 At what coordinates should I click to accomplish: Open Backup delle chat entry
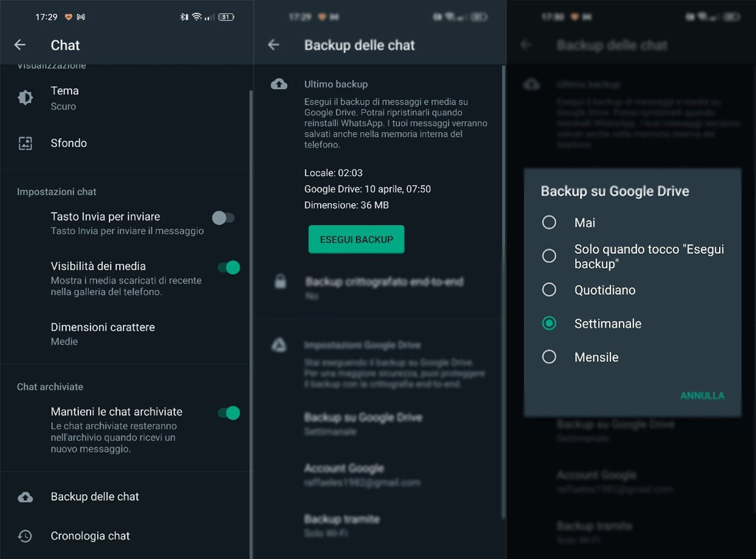(126, 496)
